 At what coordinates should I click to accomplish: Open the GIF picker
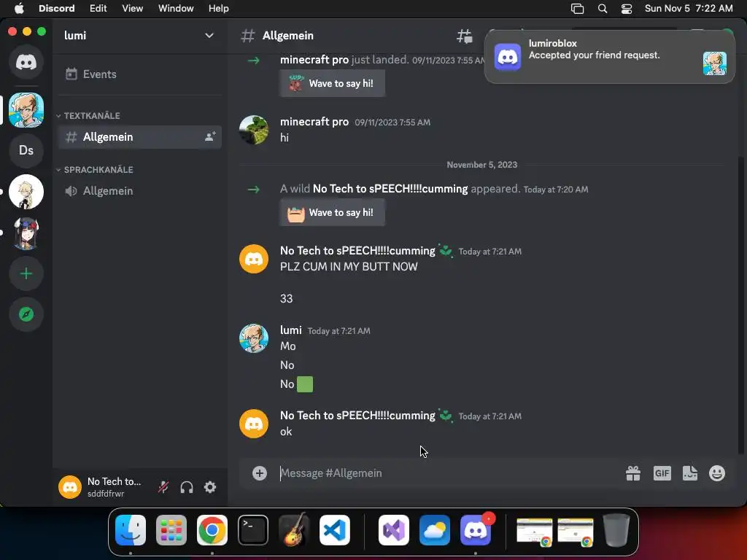pyautogui.click(x=662, y=473)
